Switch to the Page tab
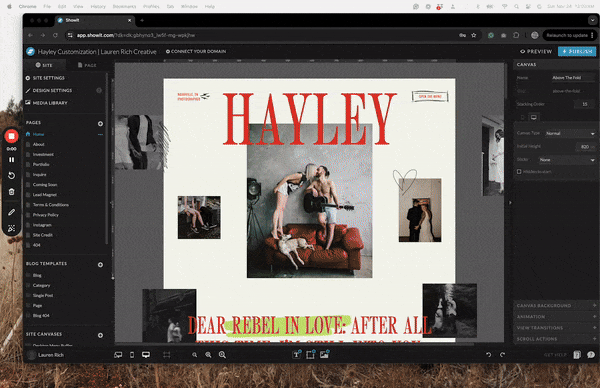 (x=87, y=65)
